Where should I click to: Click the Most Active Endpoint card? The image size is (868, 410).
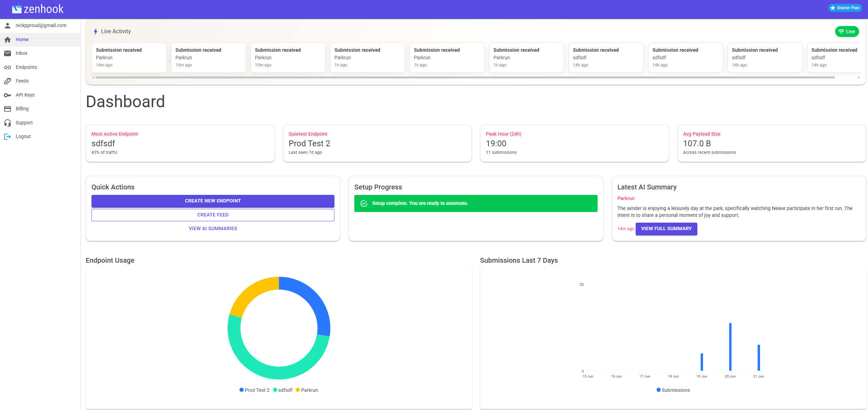coord(180,143)
